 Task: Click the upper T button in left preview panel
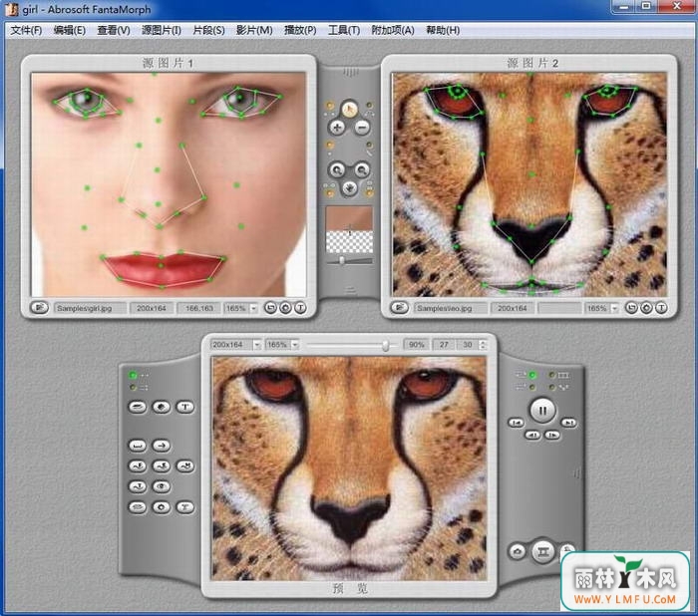[x=185, y=407]
